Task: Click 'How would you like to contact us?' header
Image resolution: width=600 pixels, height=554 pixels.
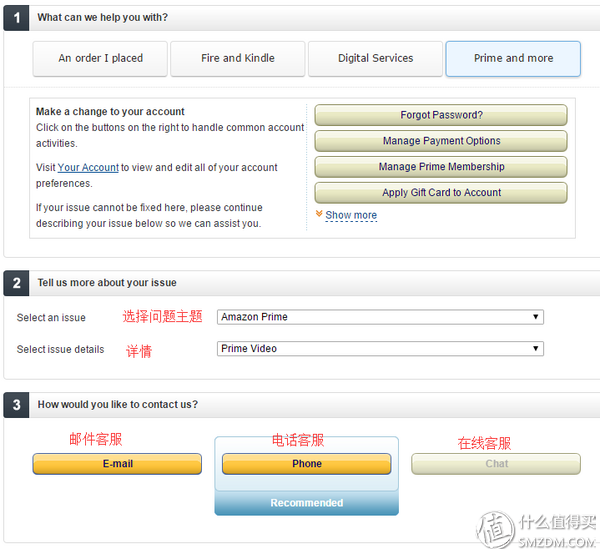Action: 117,404
